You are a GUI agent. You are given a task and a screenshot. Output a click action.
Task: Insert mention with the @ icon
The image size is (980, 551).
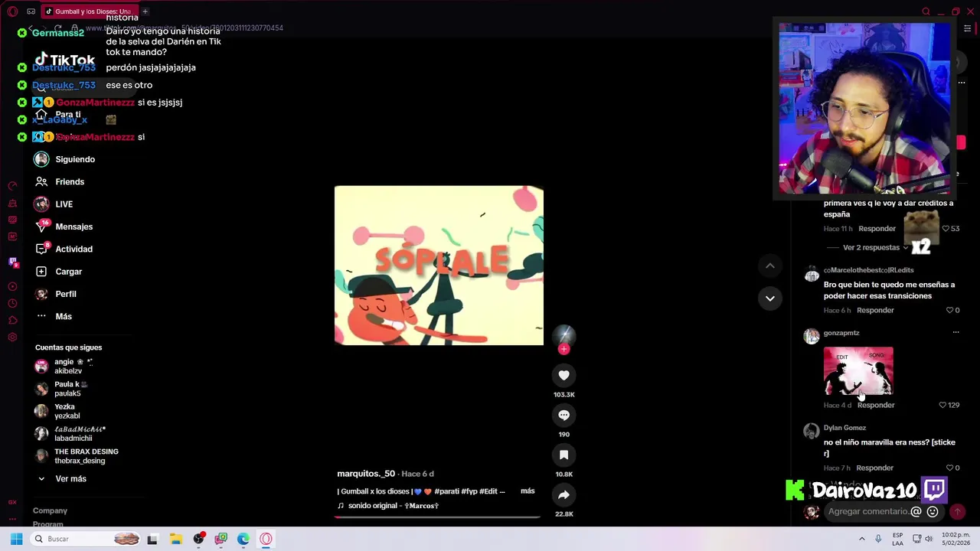tap(916, 511)
